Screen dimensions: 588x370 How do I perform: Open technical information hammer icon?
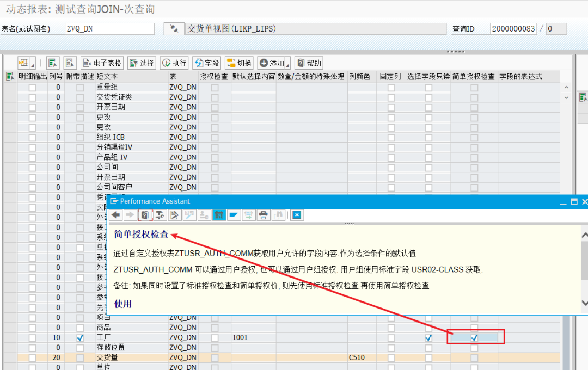[160, 215]
